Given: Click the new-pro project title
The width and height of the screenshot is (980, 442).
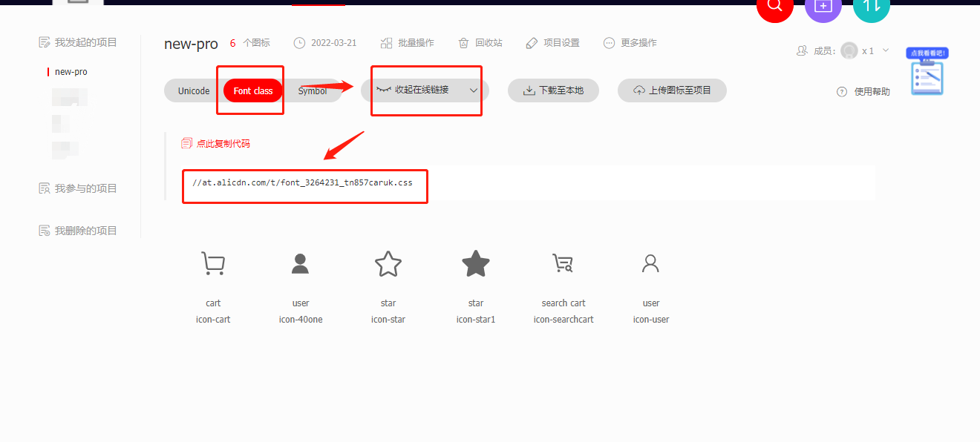Looking at the screenshot, I should [191, 44].
